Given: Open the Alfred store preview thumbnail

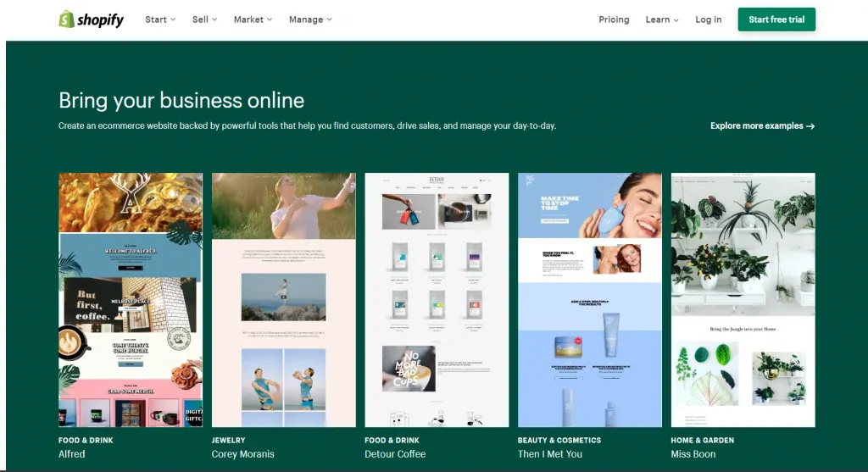Looking at the screenshot, I should click(131, 300).
